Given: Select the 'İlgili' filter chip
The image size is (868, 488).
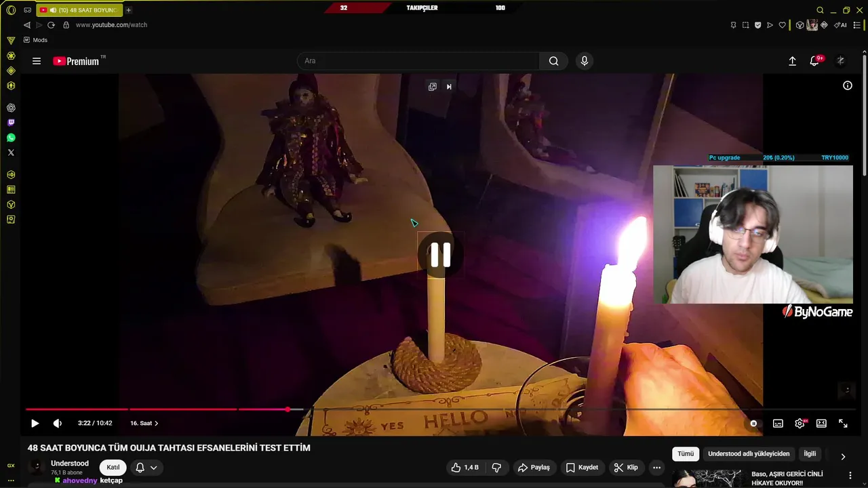Looking at the screenshot, I should 810,453.
